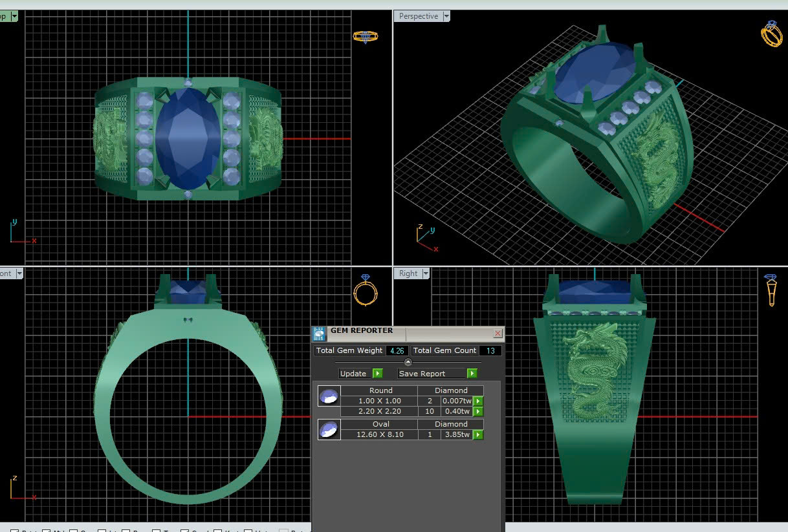
Task: Click the Oval gem shape icon
Action: tap(329, 429)
